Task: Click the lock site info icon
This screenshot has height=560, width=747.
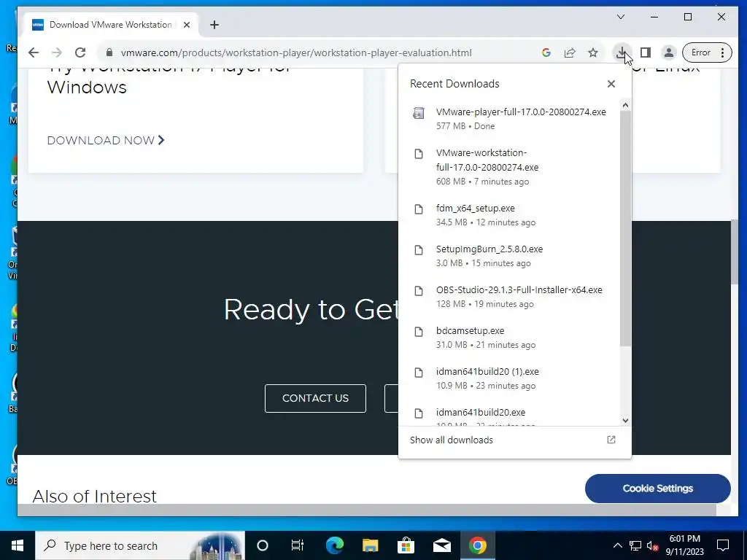Action: [109, 52]
